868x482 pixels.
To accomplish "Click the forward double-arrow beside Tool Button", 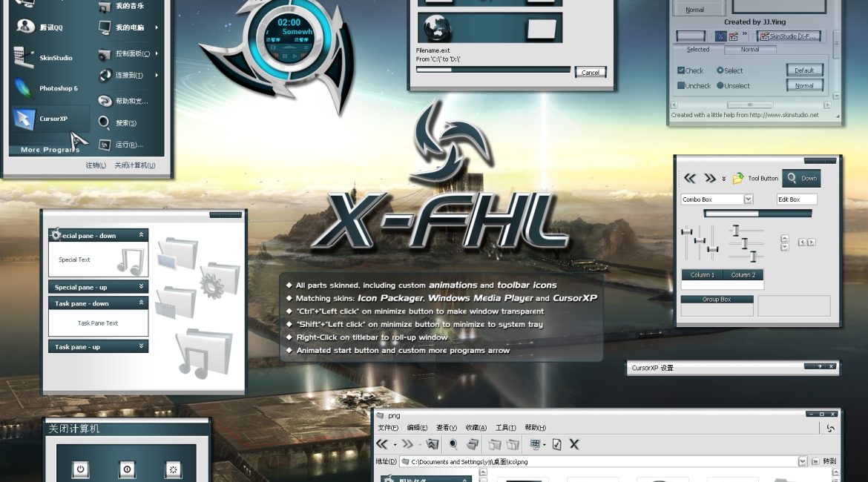I will 710,178.
